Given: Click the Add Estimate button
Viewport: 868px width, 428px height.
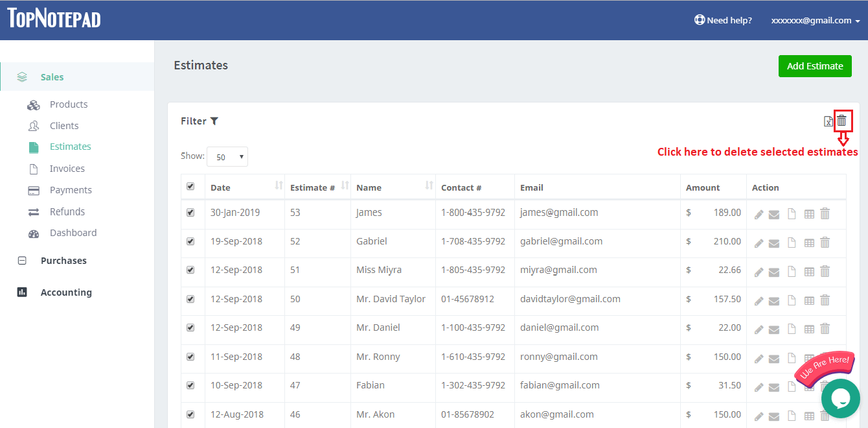Looking at the screenshot, I should pyautogui.click(x=815, y=66).
